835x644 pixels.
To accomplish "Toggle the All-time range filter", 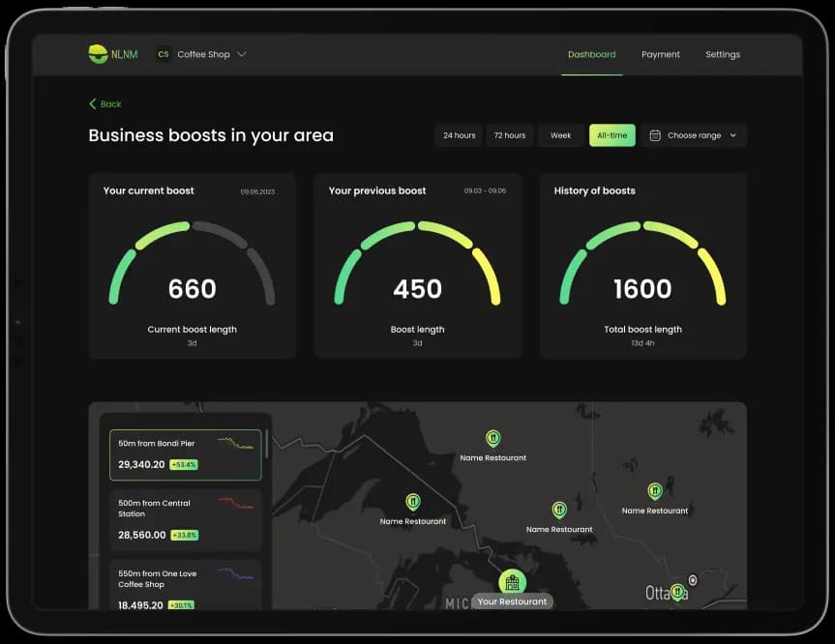I will click(x=611, y=135).
